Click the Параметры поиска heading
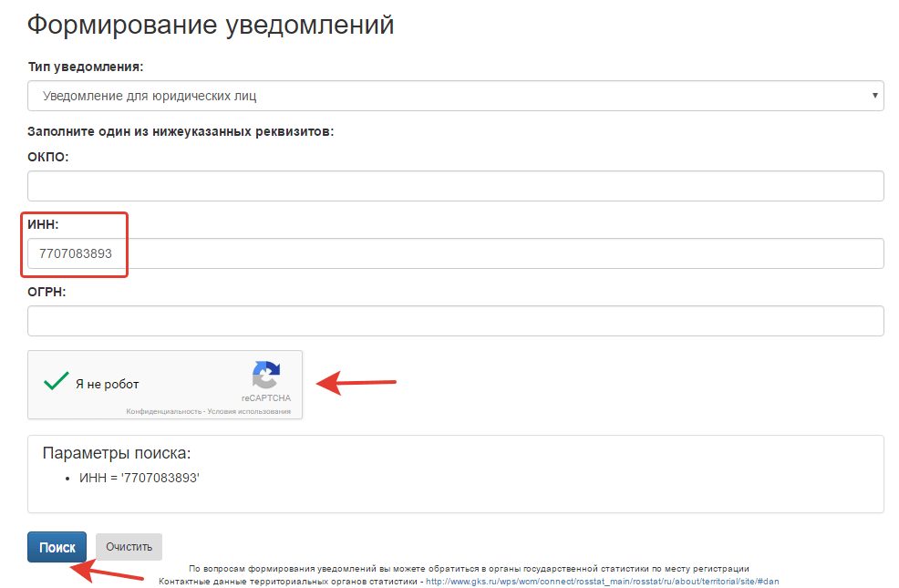 click(117, 453)
